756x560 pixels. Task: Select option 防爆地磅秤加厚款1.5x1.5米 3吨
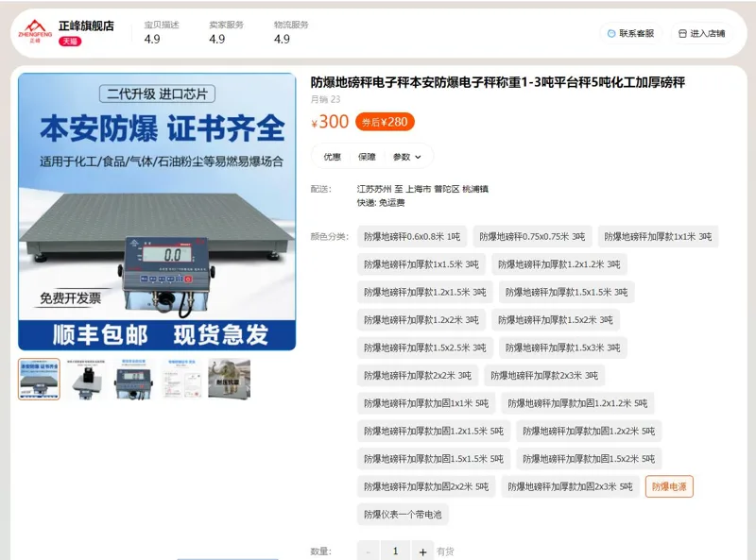(x=566, y=292)
